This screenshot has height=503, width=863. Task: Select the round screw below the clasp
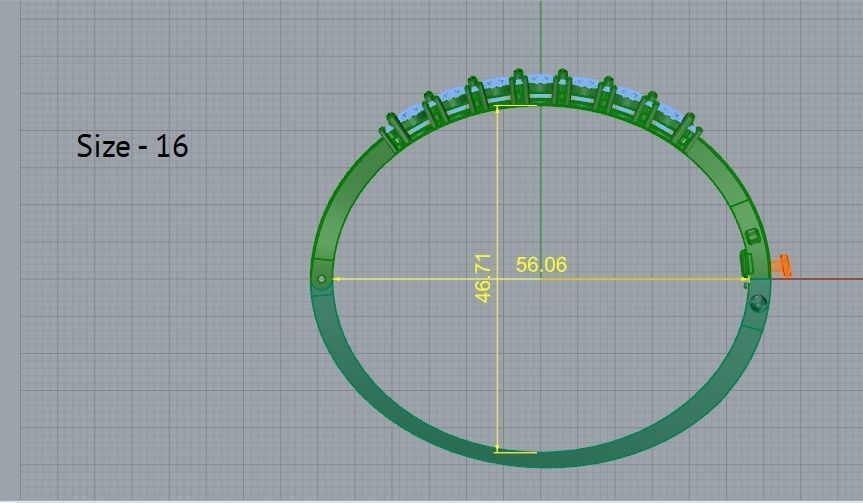(x=759, y=302)
